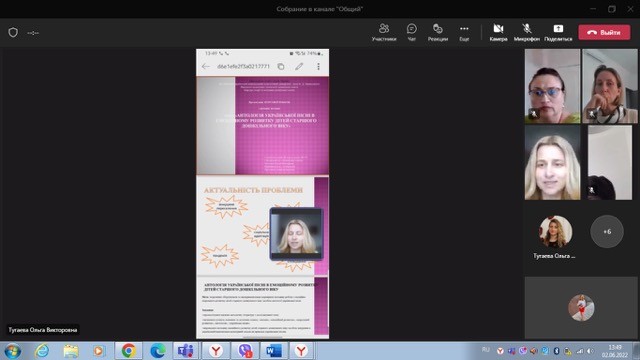
Task: Open Word from the taskbar
Action: [x=273, y=351]
